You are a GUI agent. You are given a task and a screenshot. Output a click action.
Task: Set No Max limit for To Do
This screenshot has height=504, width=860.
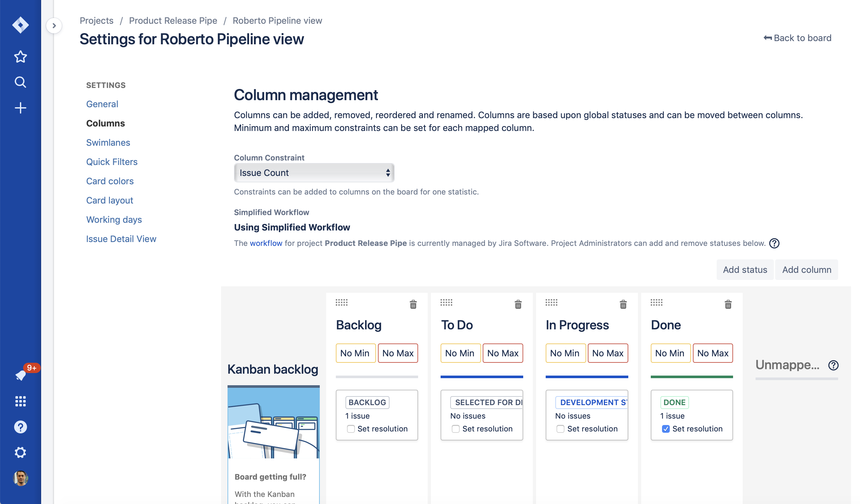coord(502,353)
